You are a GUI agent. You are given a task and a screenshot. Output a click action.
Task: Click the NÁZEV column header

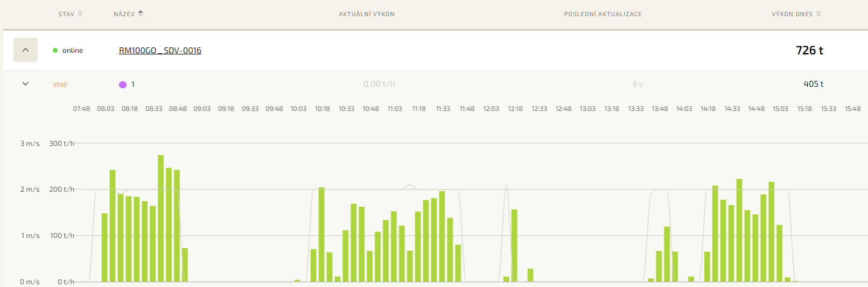pos(124,14)
